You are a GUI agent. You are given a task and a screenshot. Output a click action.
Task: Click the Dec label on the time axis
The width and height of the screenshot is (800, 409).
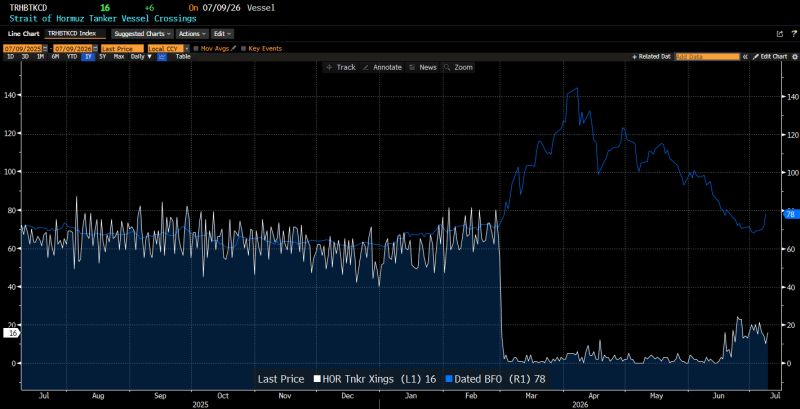(x=347, y=395)
